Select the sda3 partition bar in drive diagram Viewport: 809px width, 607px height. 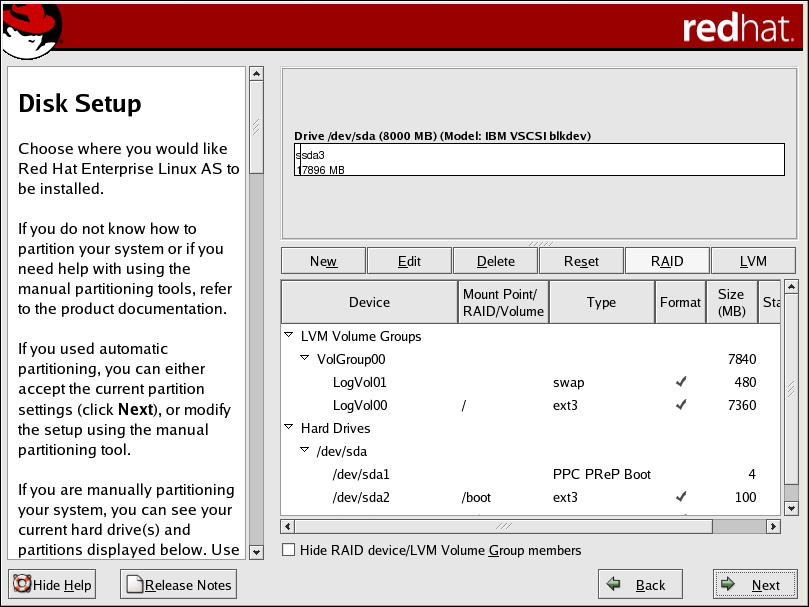540,160
